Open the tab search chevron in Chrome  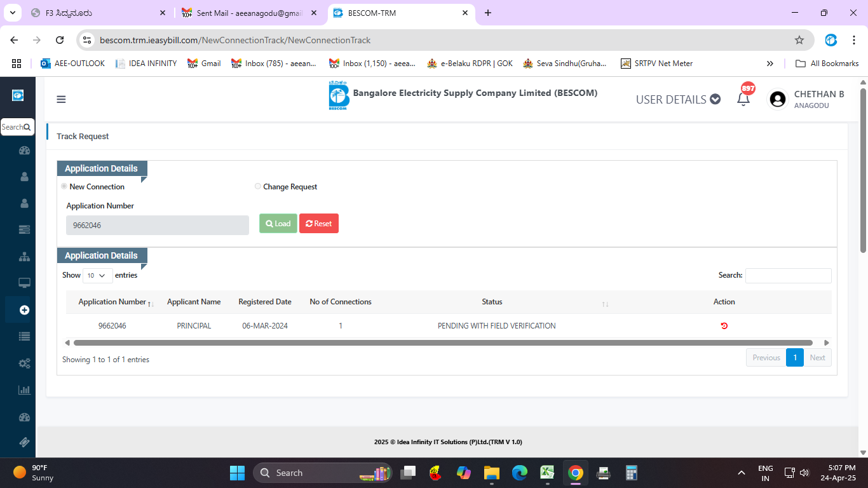tap(13, 13)
